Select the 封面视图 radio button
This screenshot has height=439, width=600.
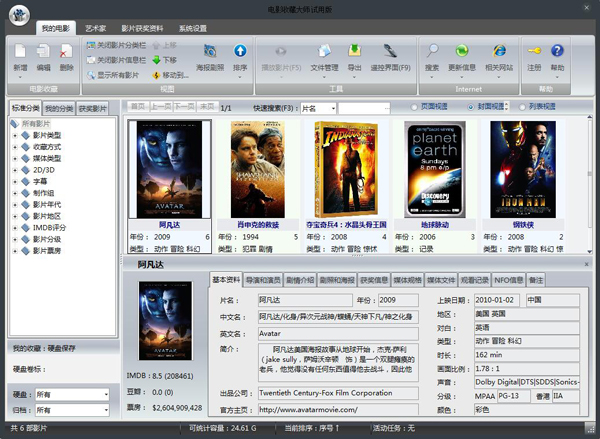click(471, 108)
